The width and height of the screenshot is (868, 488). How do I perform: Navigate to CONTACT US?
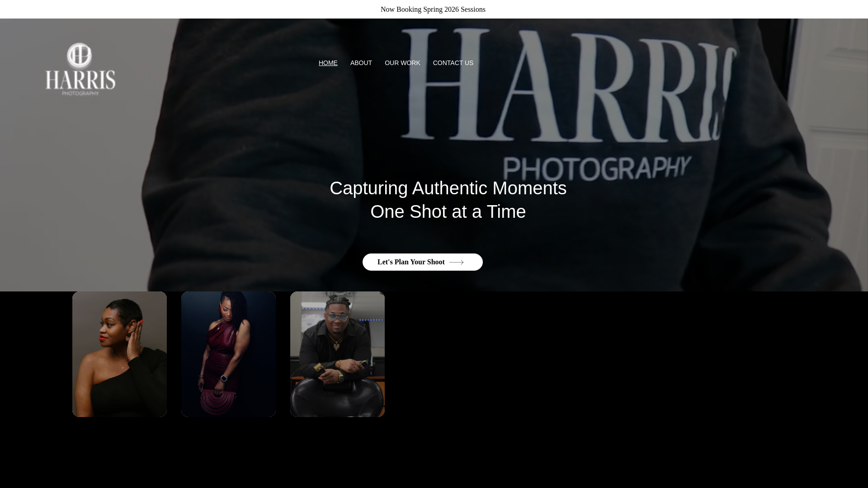[453, 63]
